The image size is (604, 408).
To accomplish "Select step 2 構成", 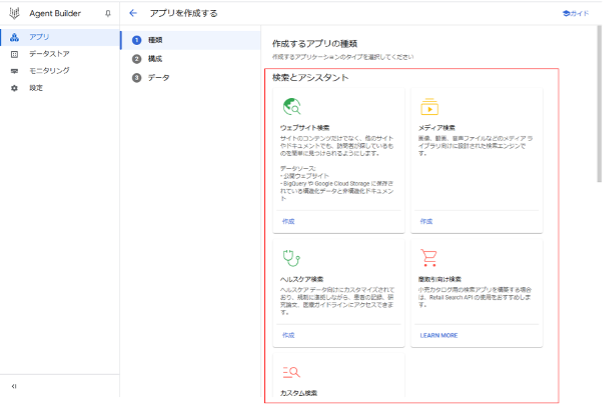I will pos(191,59).
